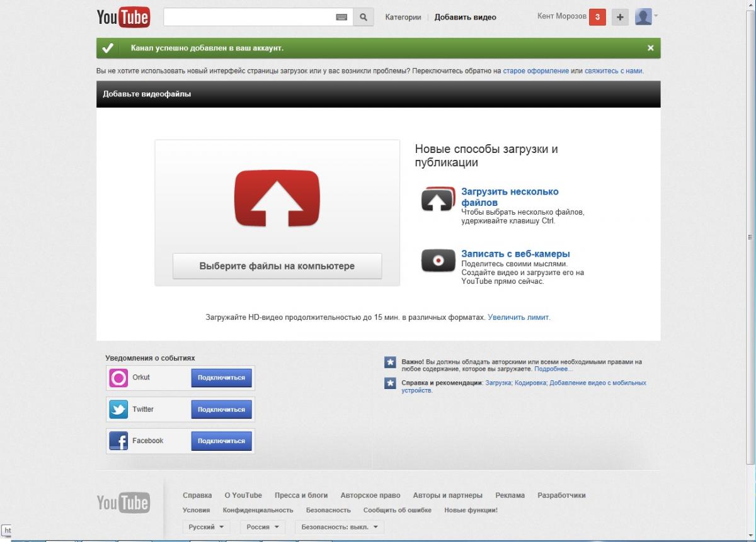Click the plus icon next to notifications

click(x=620, y=18)
